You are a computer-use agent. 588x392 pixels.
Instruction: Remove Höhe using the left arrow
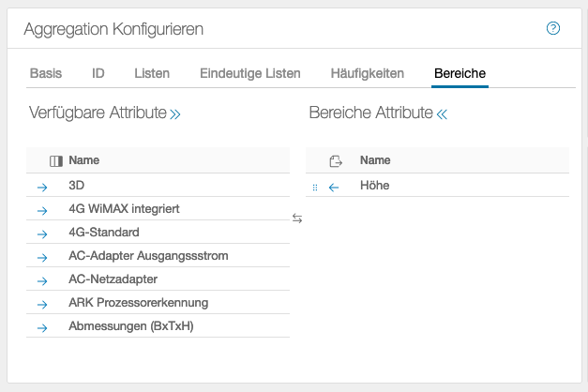click(334, 187)
